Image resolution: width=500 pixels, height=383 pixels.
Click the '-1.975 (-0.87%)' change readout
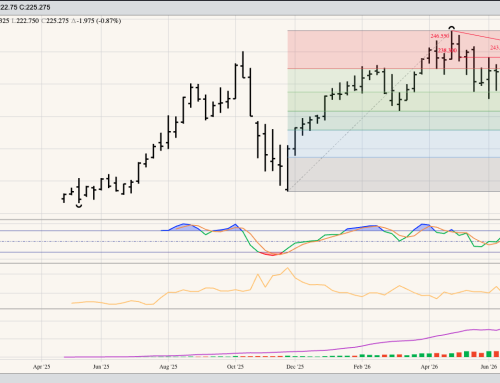tap(96, 21)
